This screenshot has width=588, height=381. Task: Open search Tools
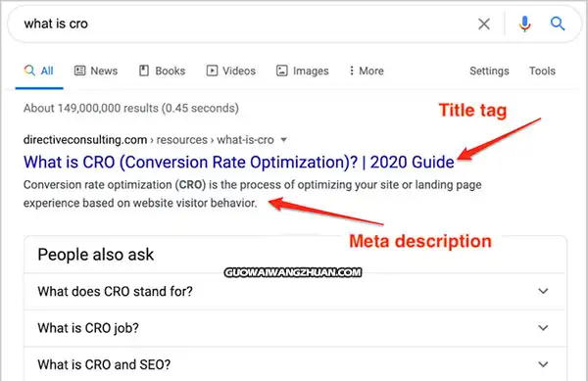(x=542, y=71)
